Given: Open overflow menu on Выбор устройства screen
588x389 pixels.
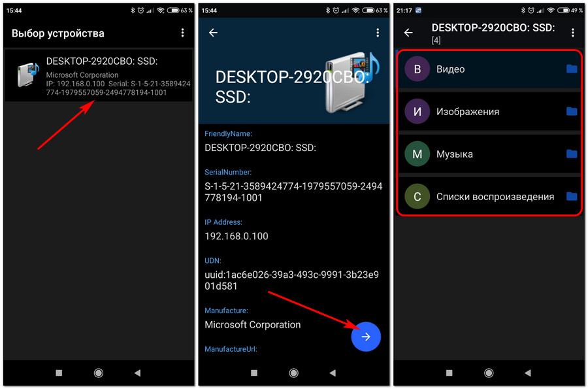Looking at the screenshot, I should point(182,33).
